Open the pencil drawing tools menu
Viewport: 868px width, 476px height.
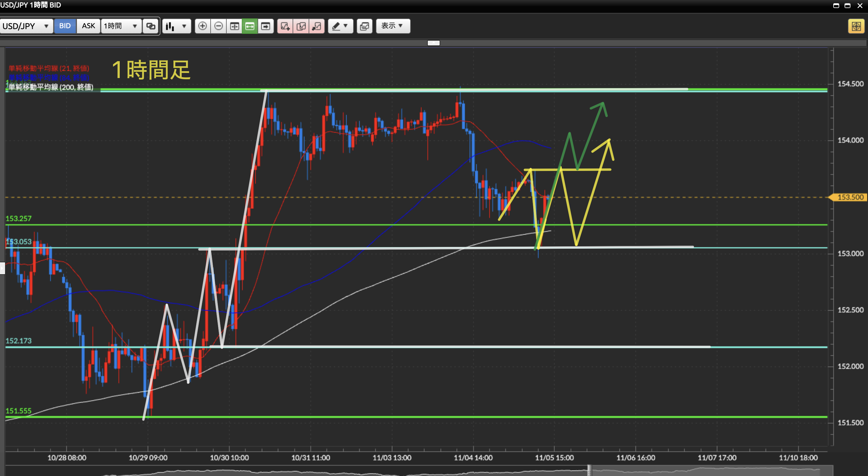[x=340, y=26]
